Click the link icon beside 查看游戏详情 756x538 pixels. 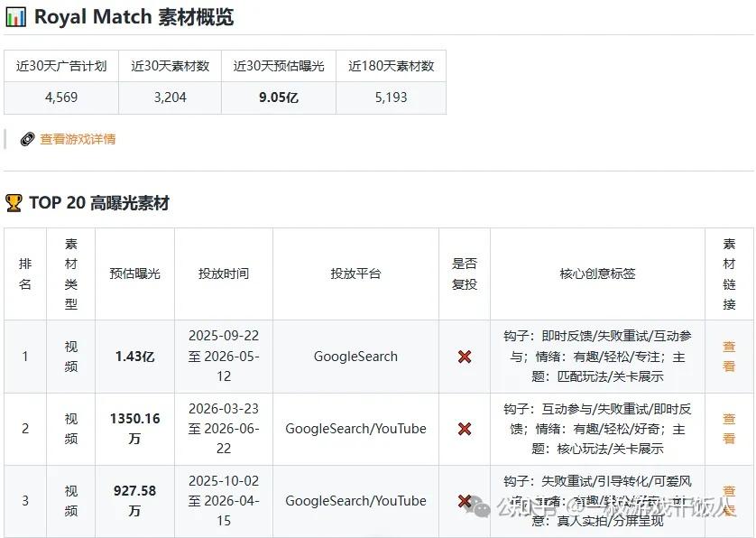tap(27, 139)
